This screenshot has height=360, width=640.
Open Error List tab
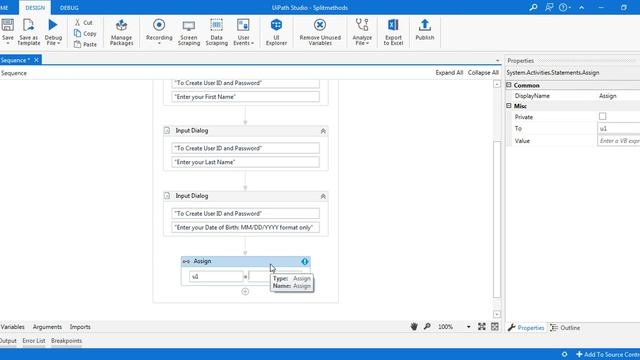(x=34, y=341)
